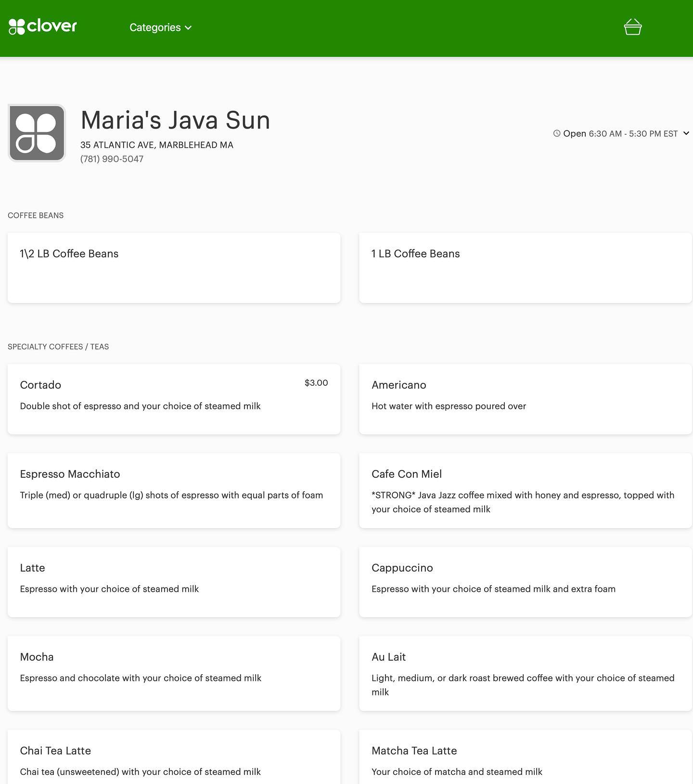The height and width of the screenshot is (784, 693).
Task: Select the 1 LB Coffee Beans item
Action: 525,268
